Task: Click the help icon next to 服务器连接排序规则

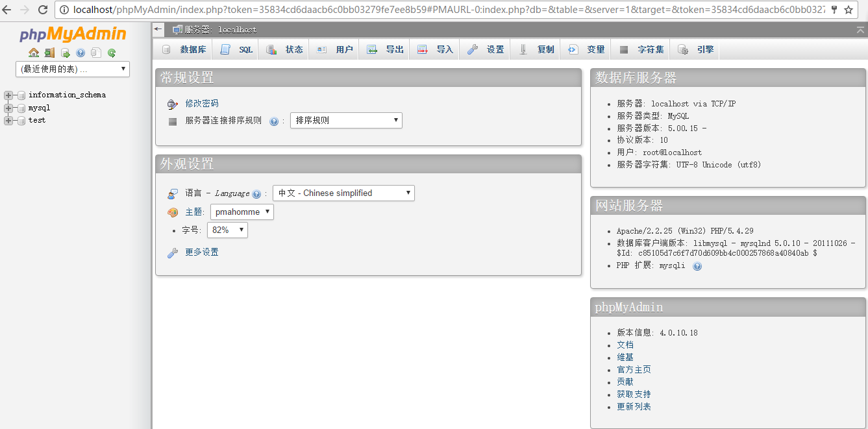Action: pos(274,121)
